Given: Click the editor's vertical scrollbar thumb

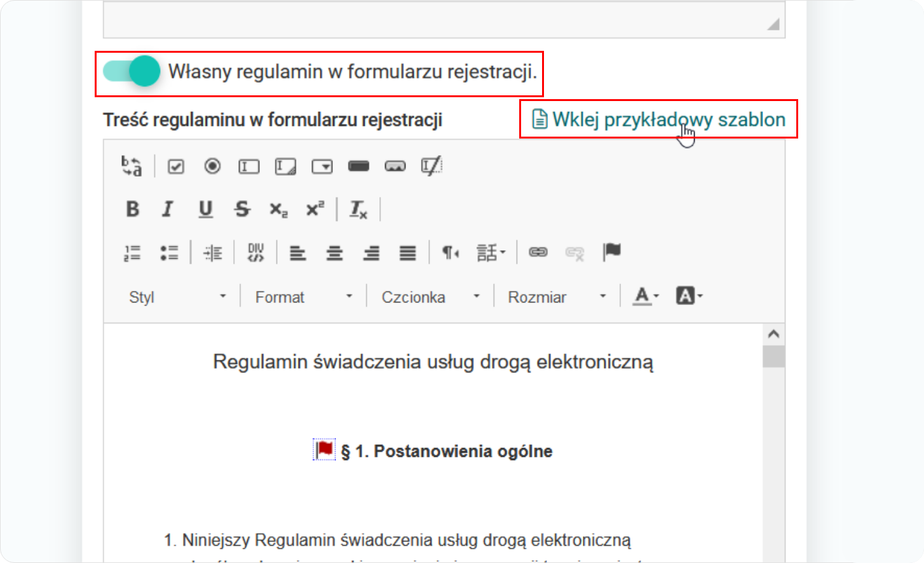Looking at the screenshot, I should click(773, 356).
